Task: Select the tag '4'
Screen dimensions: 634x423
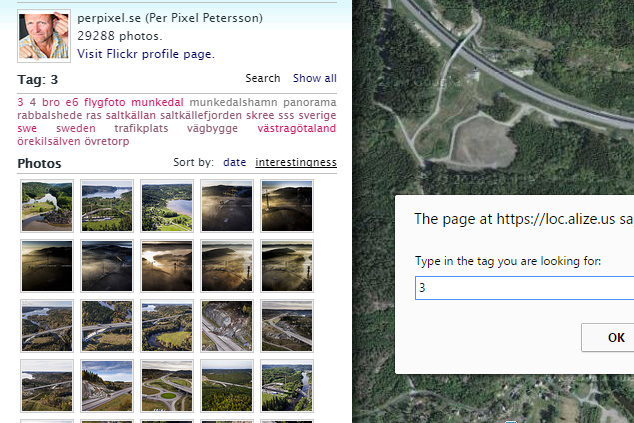Action: tap(33, 102)
